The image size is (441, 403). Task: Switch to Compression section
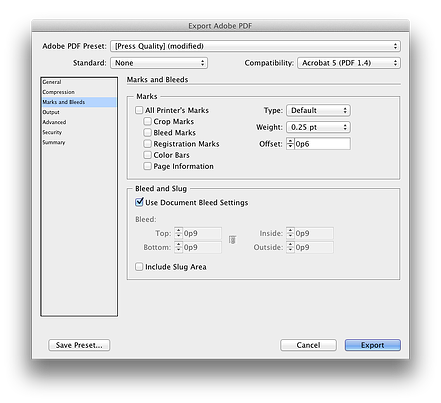click(79, 92)
